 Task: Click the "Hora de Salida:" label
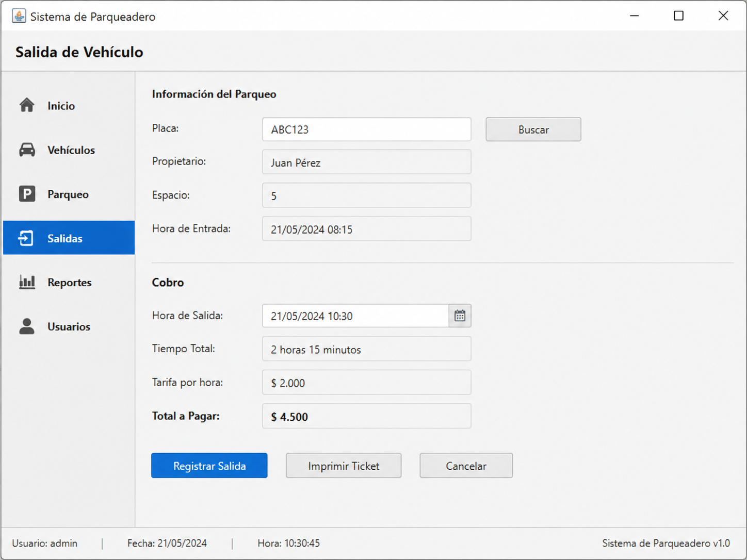[x=188, y=315]
